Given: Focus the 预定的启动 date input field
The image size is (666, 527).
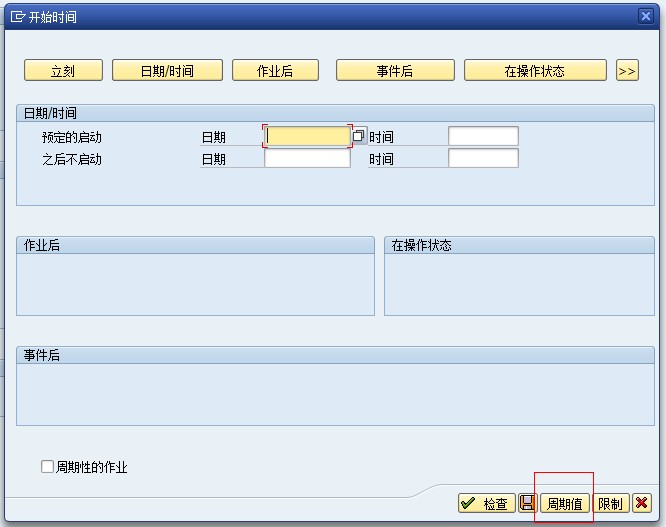Looking at the screenshot, I should pyautogui.click(x=307, y=136).
